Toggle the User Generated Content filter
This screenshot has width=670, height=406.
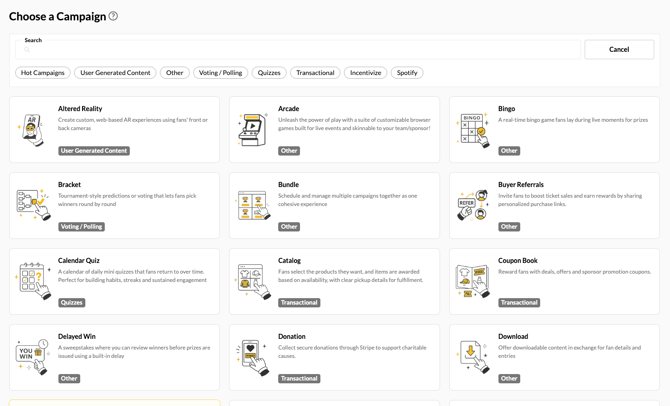115,73
